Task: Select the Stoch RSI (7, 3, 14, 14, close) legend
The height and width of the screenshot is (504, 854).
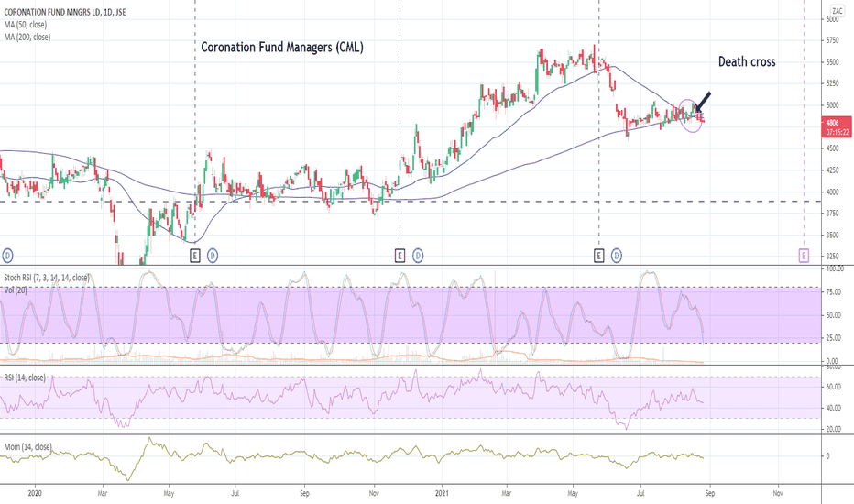Action: pos(47,278)
